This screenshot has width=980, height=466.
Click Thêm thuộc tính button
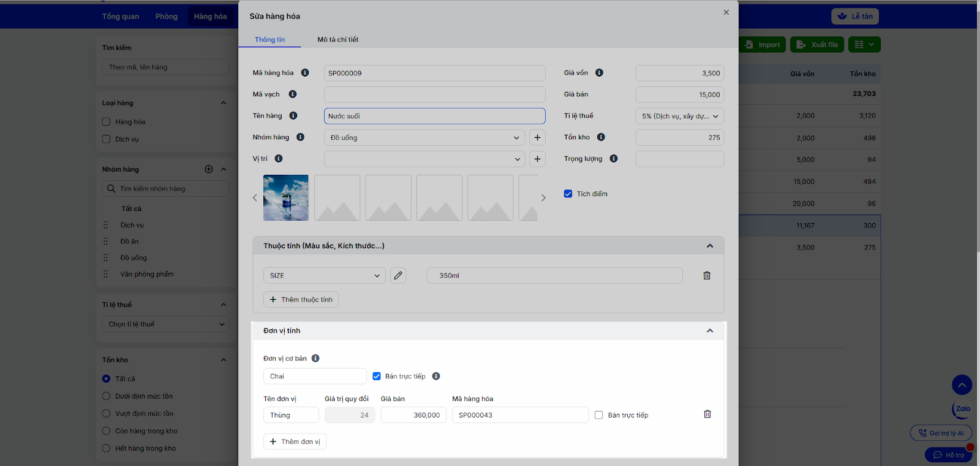click(301, 300)
